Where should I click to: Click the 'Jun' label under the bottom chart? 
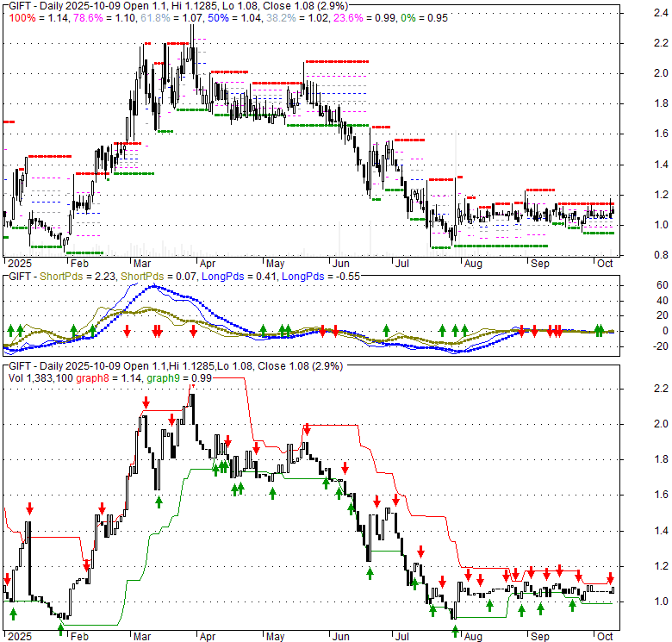pyautogui.click(x=340, y=637)
